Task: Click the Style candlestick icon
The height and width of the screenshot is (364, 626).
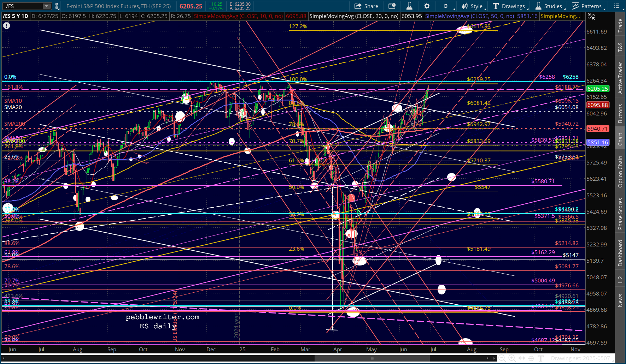Action: point(464,6)
